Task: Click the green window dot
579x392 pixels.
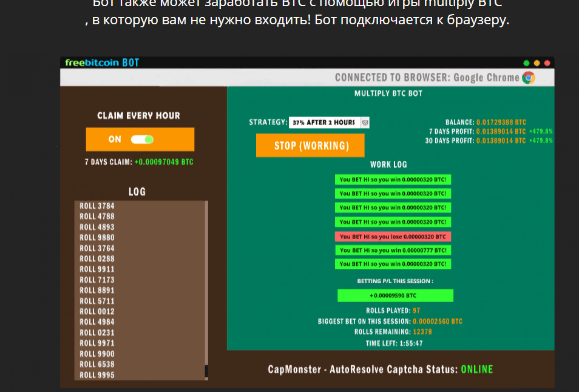Action: 526,63
